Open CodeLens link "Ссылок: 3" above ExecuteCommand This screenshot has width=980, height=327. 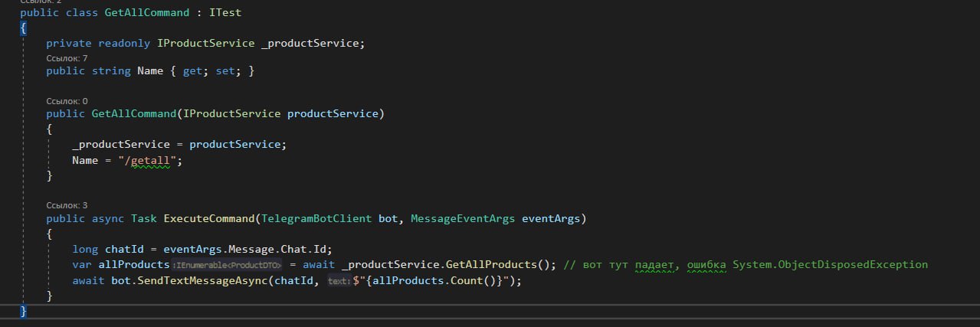coord(67,205)
